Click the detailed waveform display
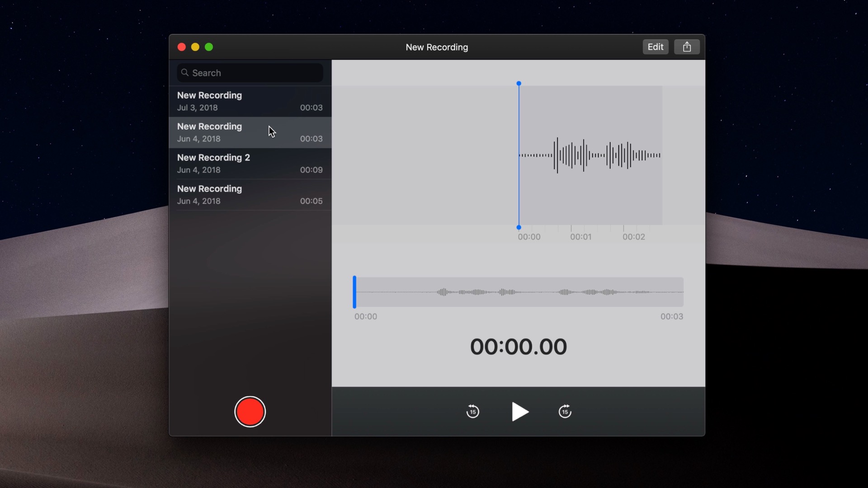The image size is (868, 488). pos(590,155)
